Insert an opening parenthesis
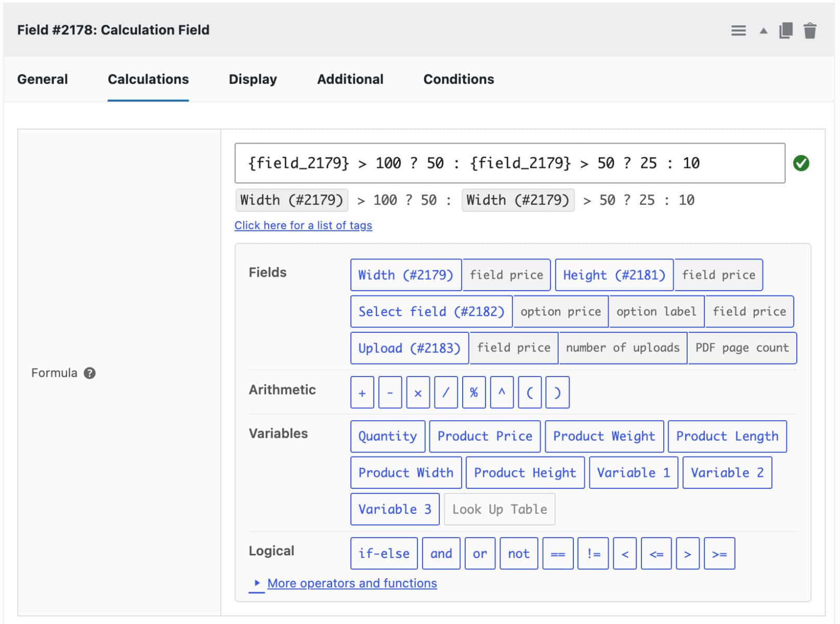The height and width of the screenshot is (624, 840). tap(530, 393)
